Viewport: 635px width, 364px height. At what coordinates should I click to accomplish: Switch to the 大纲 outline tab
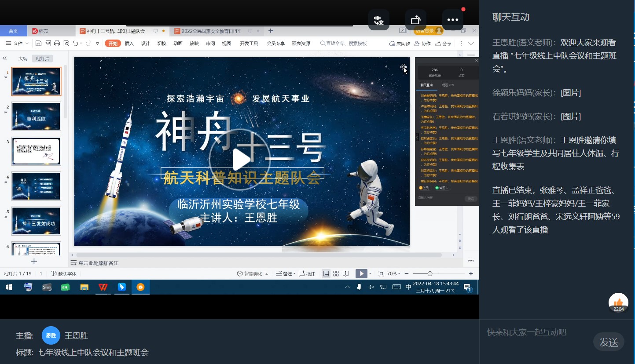(x=22, y=58)
